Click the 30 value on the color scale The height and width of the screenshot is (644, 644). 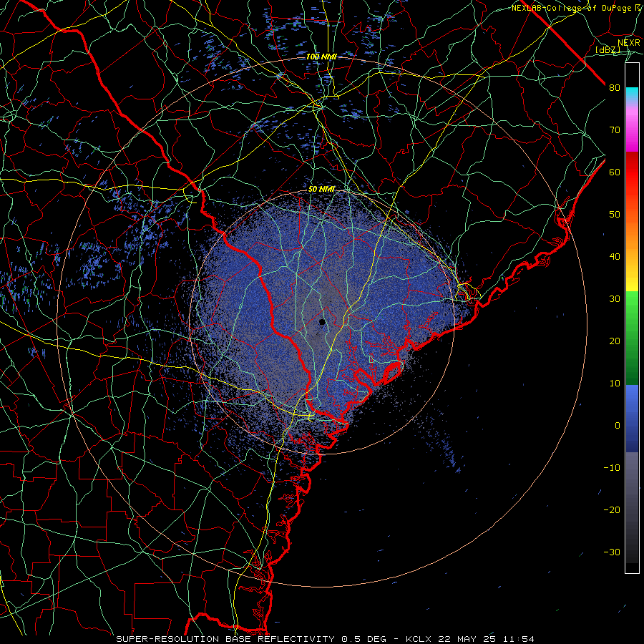pyautogui.click(x=615, y=298)
